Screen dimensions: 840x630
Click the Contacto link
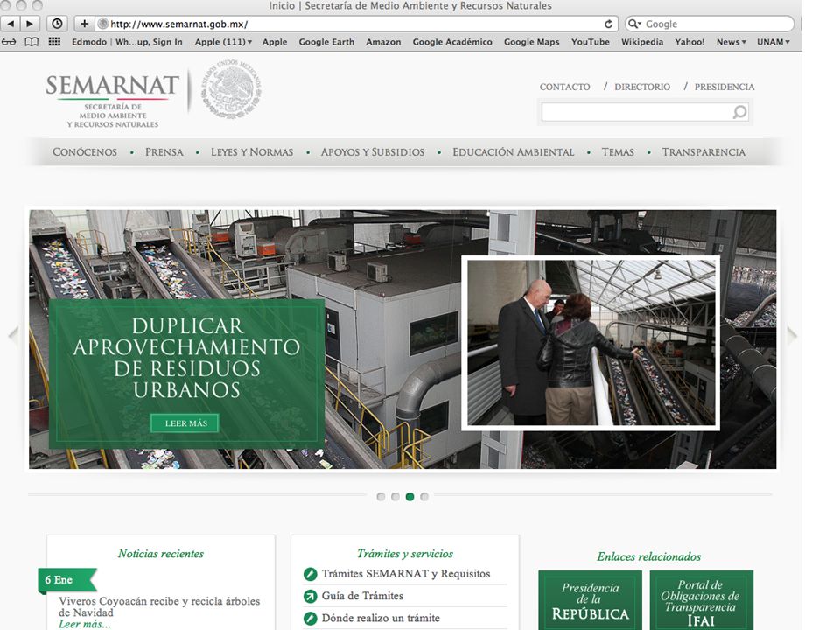point(564,87)
